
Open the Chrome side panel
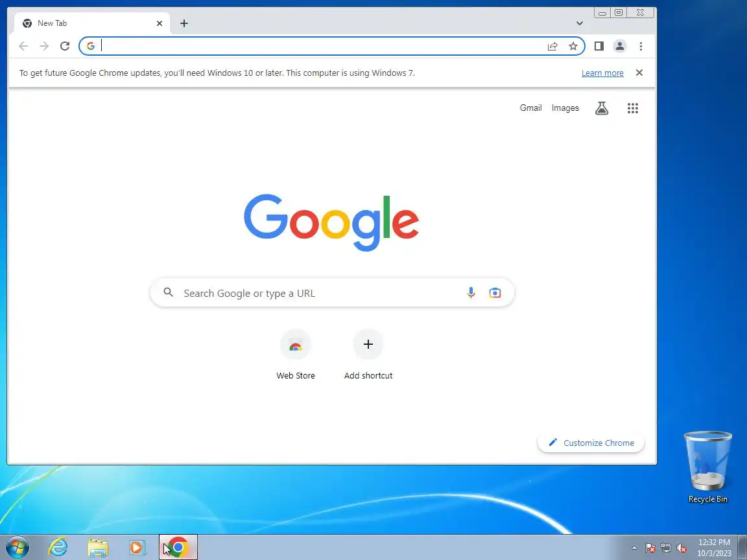click(599, 46)
